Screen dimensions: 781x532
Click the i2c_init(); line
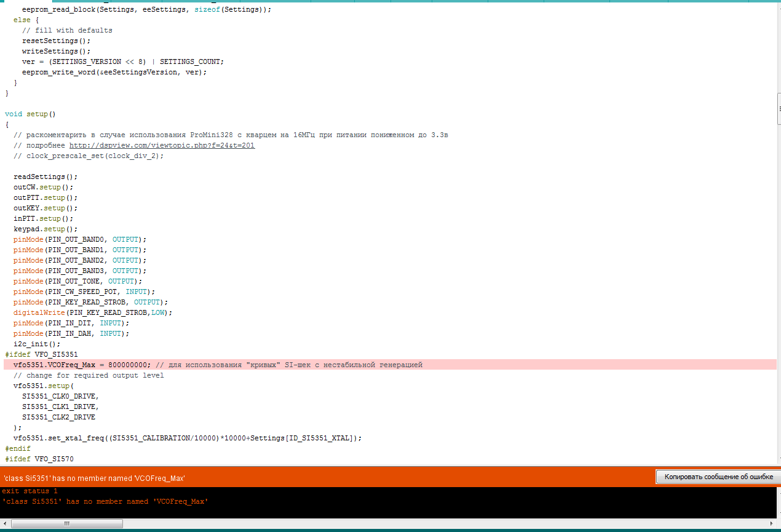tap(37, 344)
